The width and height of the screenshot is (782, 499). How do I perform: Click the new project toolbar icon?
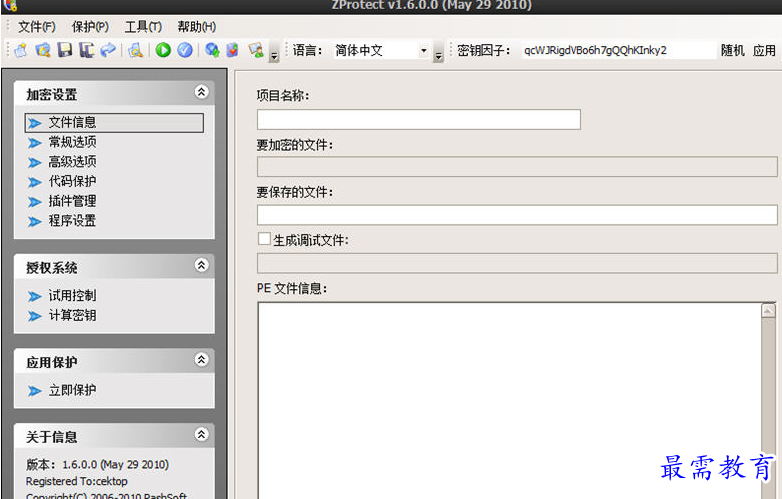click(x=21, y=50)
